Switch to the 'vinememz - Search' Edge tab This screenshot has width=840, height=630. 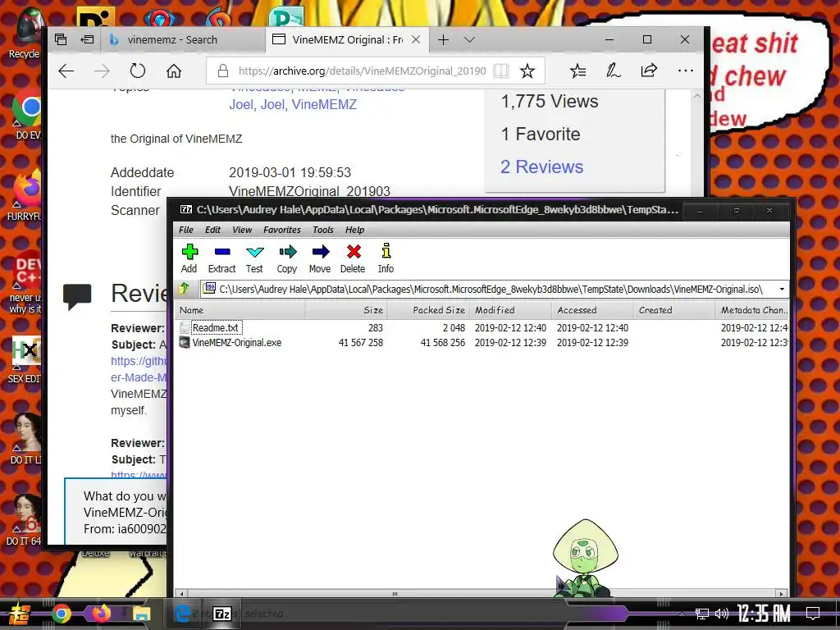[183, 39]
